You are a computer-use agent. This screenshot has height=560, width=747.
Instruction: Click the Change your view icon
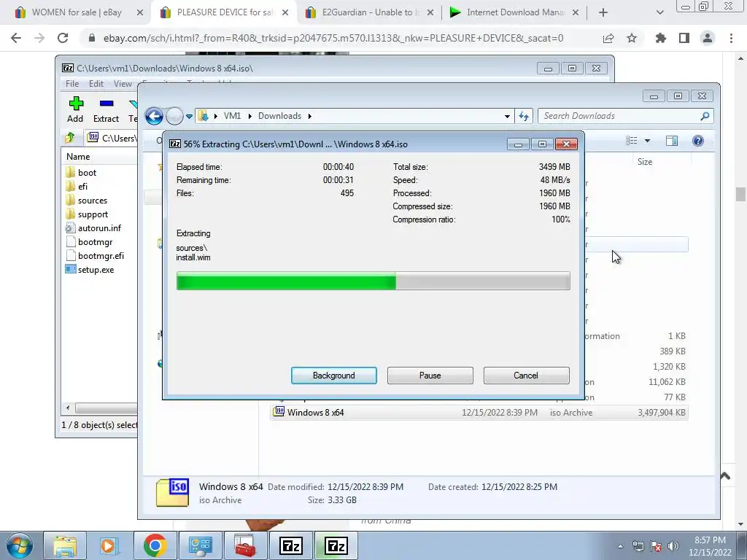[632, 141]
